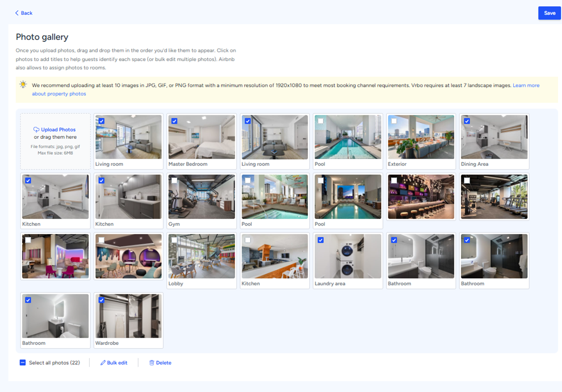Open the Pool photo with lounge chairs
Image resolution: width=562 pixels, height=392 pixels.
point(275,197)
